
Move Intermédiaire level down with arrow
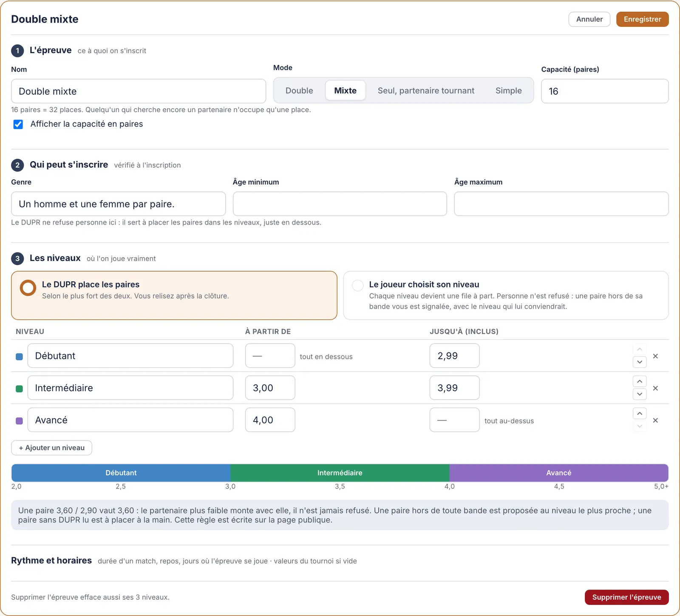tap(640, 394)
